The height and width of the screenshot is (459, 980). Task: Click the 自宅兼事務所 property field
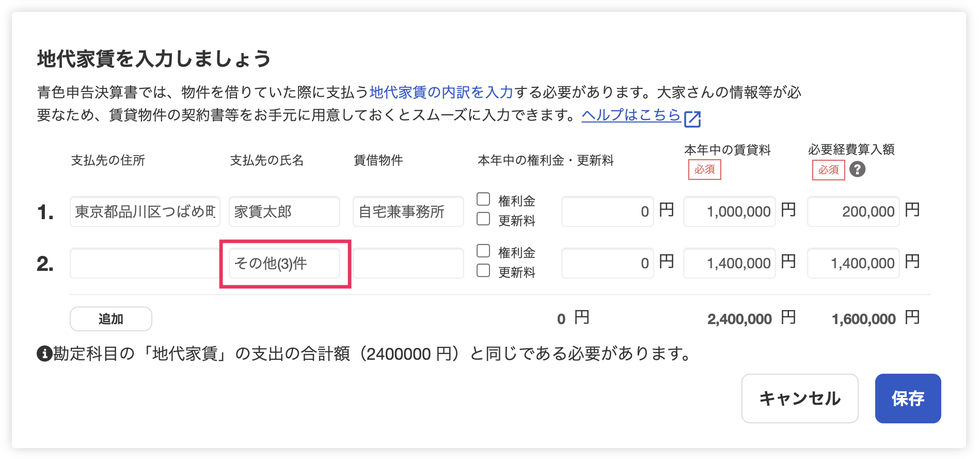408,211
